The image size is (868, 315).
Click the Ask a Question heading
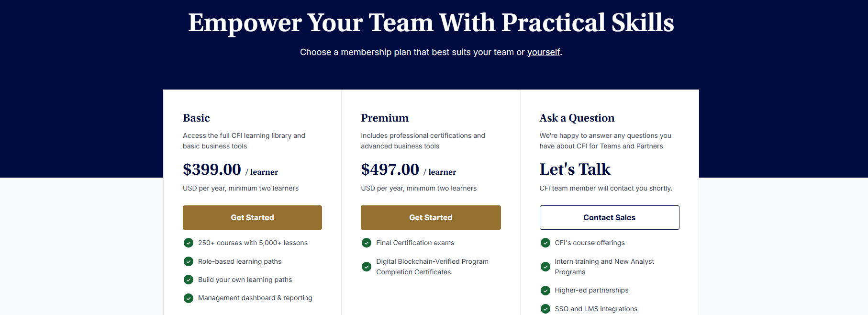tap(577, 118)
